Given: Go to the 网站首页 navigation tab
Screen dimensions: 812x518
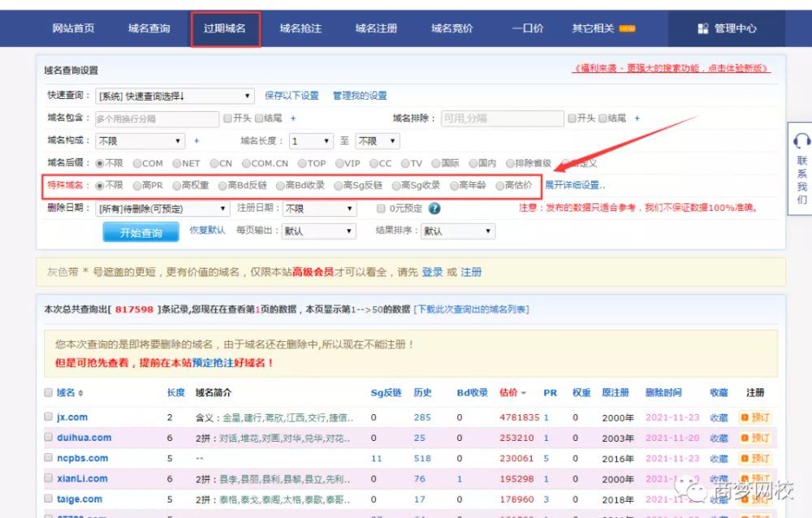Looking at the screenshot, I should pos(73,28).
